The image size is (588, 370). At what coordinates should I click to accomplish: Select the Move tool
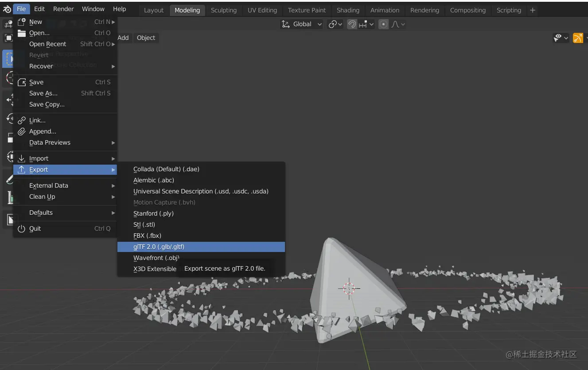tap(8, 99)
